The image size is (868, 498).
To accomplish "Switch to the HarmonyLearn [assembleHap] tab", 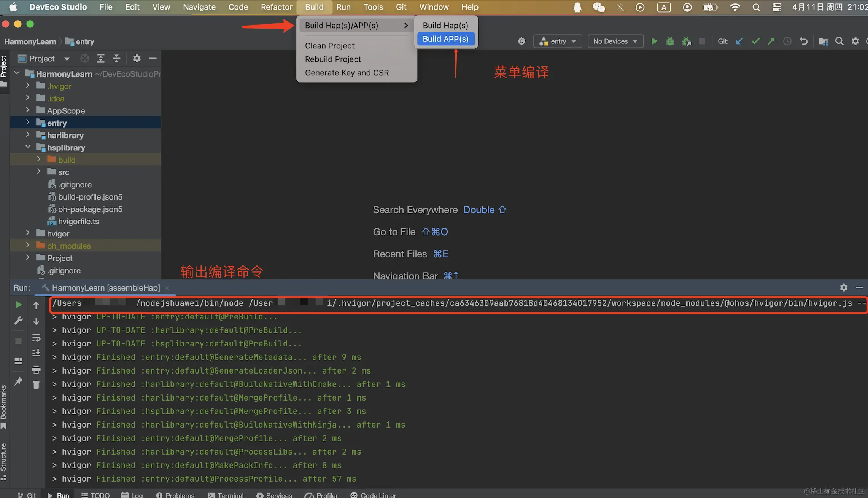I will pos(106,288).
